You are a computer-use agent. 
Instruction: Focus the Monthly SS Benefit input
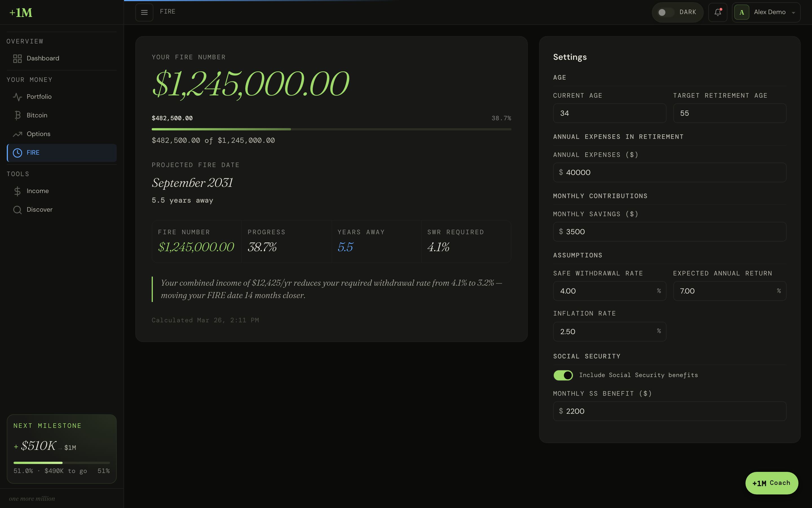pos(669,411)
